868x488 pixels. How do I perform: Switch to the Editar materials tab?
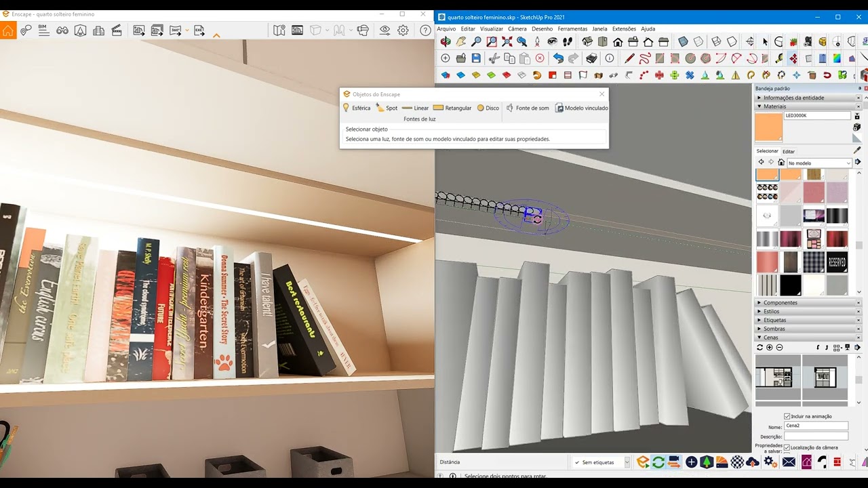pyautogui.click(x=789, y=151)
